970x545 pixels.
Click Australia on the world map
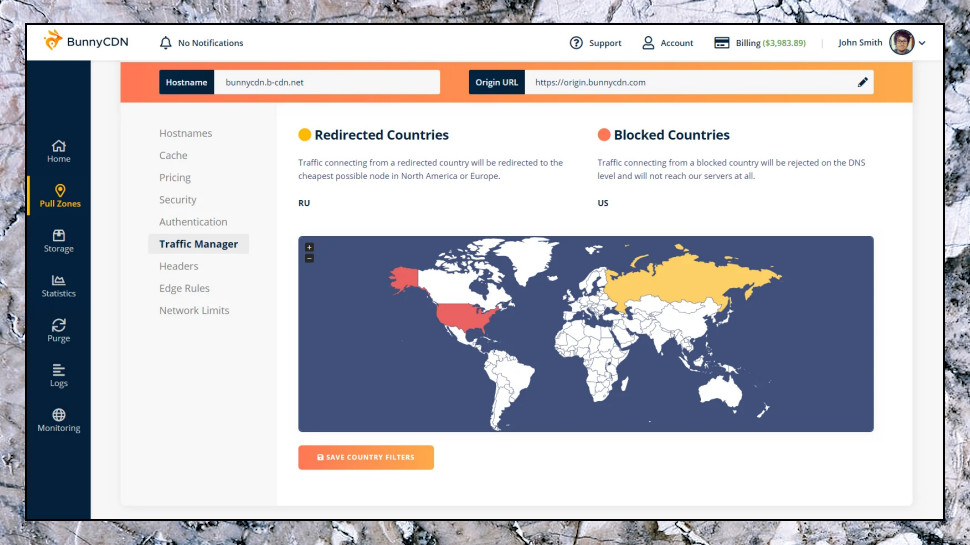coord(721,391)
